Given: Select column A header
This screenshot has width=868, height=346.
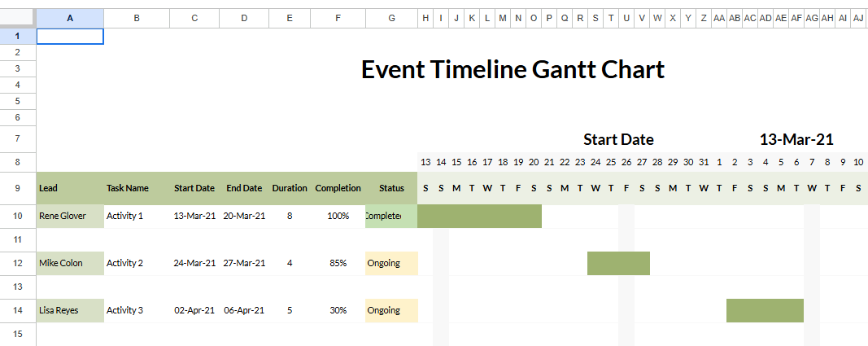Looking at the screenshot, I should [70, 18].
